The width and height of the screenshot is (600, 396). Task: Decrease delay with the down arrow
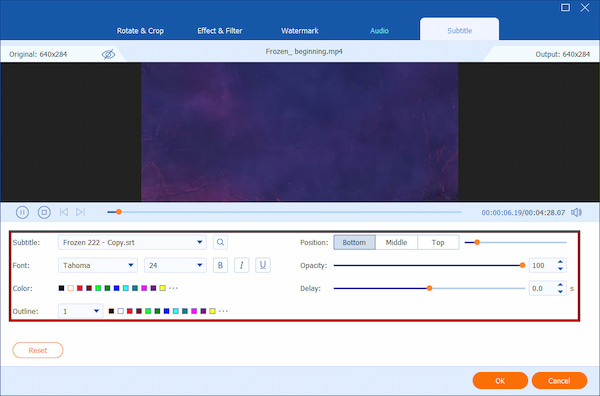[x=560, y=292]
